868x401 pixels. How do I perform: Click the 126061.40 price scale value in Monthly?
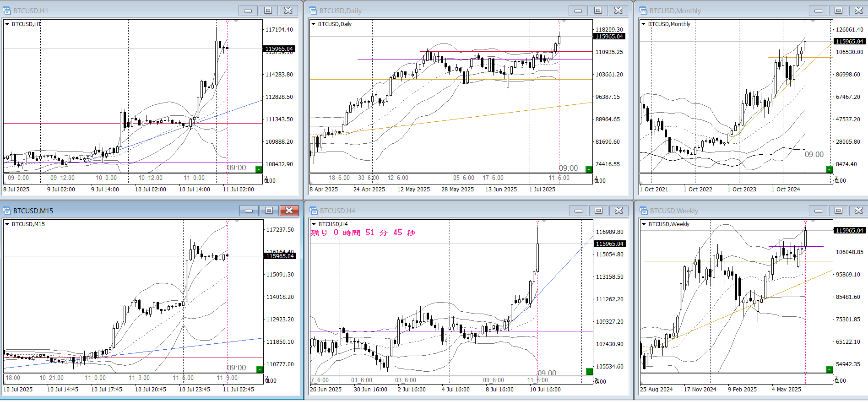click(x=850, y=29)
